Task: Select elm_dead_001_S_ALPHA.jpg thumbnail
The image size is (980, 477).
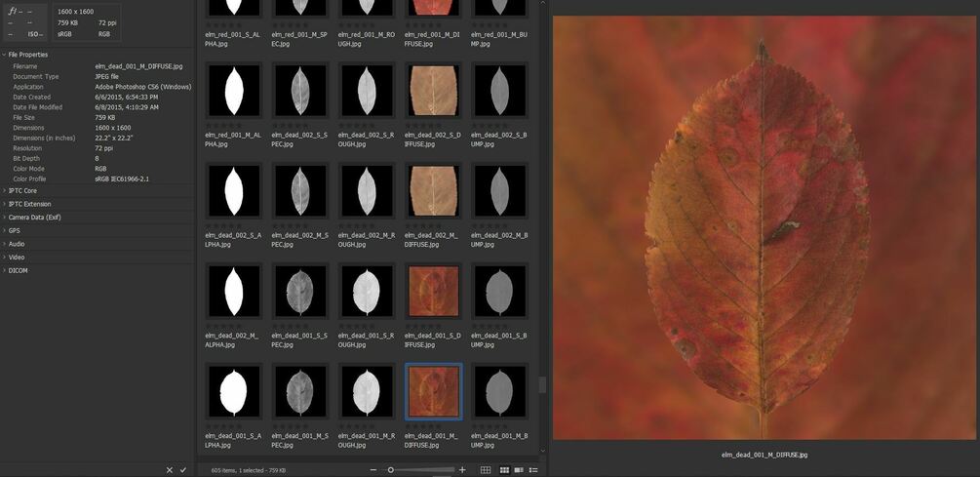Action: click(234, 392)
